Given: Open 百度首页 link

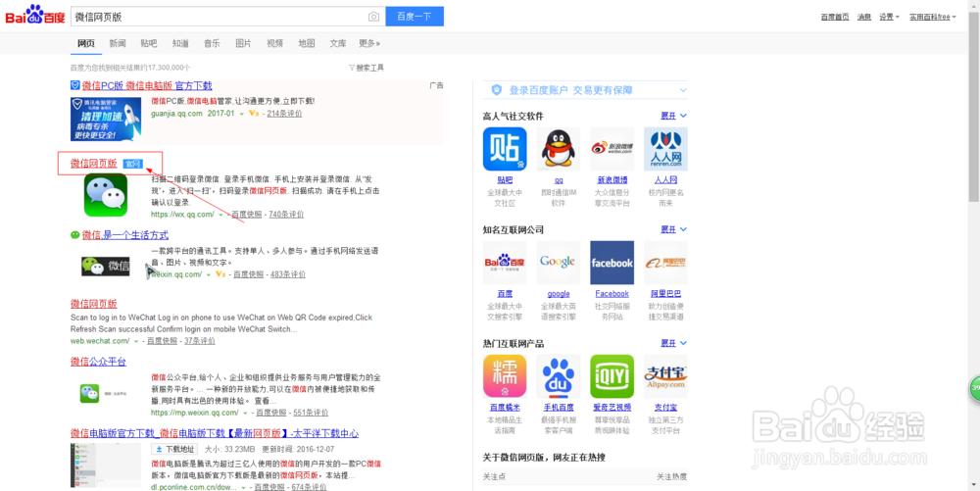Looking at the screenshot, I should (835, 17).
